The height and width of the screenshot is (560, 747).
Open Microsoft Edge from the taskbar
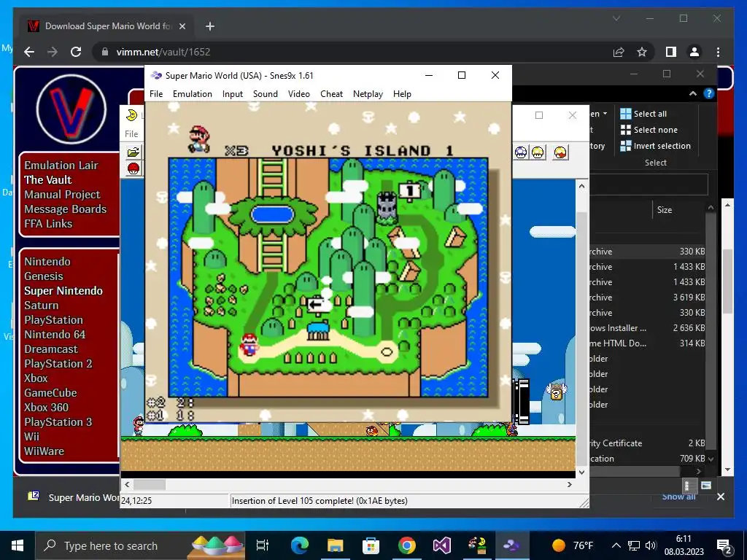point(300,545)
